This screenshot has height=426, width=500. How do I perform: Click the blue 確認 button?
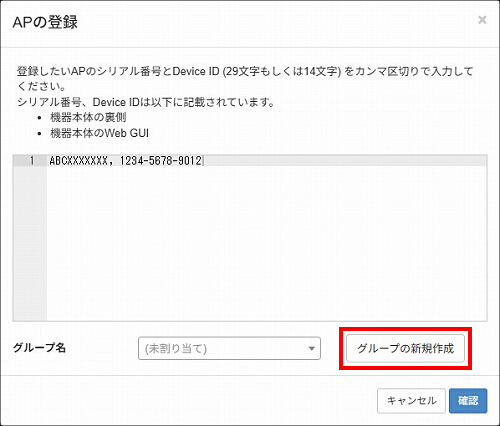tap(468, 401)
